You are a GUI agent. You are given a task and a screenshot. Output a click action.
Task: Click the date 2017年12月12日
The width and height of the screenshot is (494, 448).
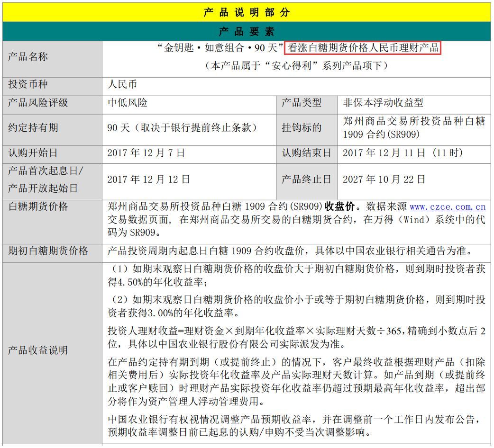click(x=148, y=179)
